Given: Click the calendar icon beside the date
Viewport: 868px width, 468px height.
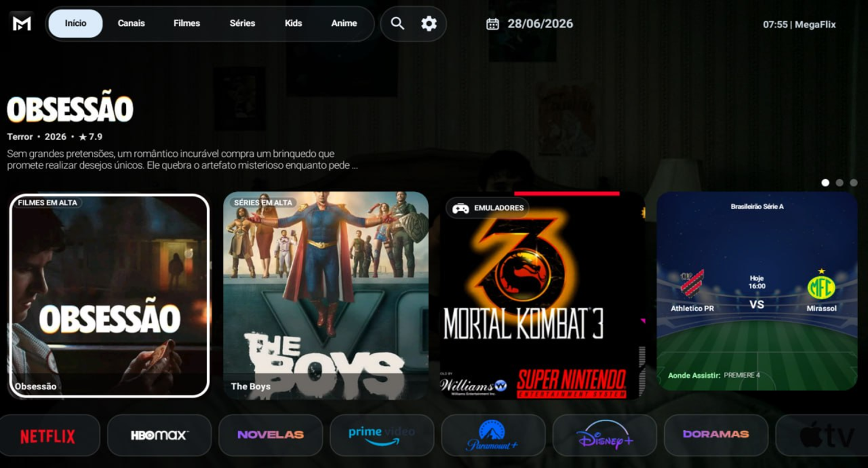Looking at the screenshot, I should [x=493, y=24].
